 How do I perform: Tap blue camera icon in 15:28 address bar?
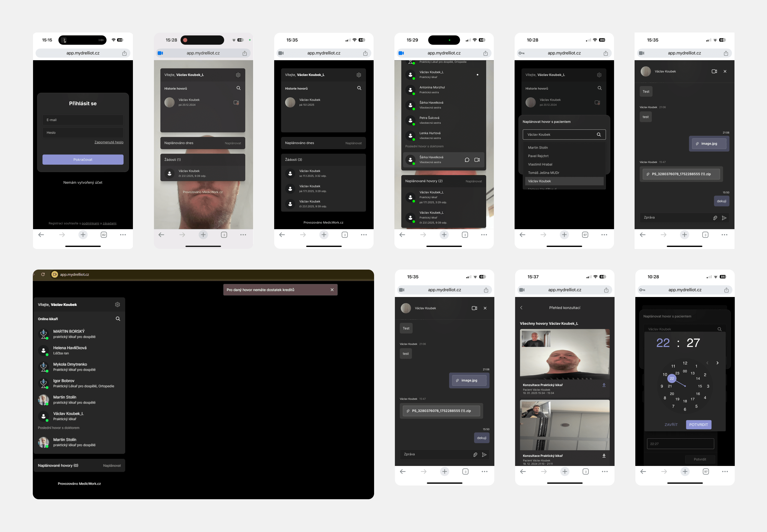tap(160, 53)
